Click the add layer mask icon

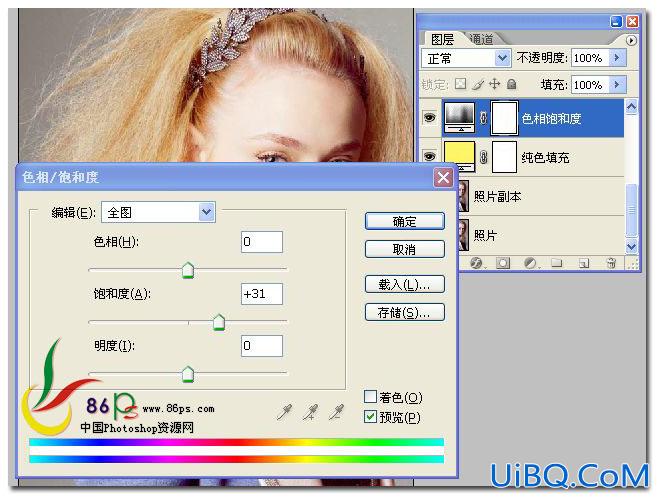pos(503,263)
